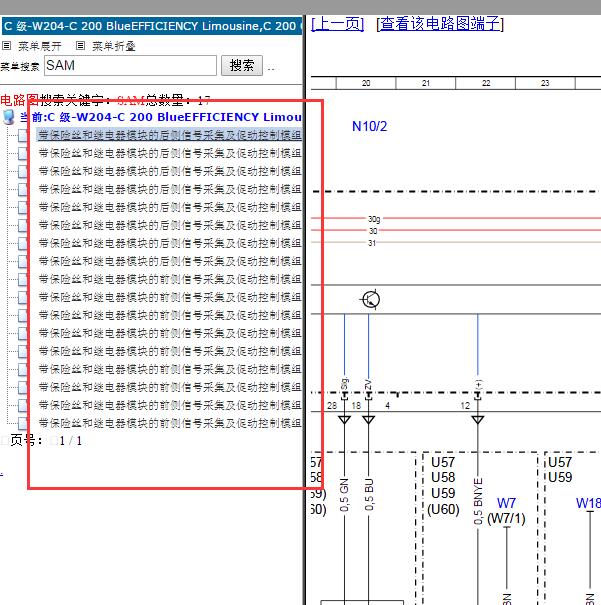Click the 菜单搜索 label beside the search field
This screenshot has width=601, height=605.
click(x=20, y=66)
